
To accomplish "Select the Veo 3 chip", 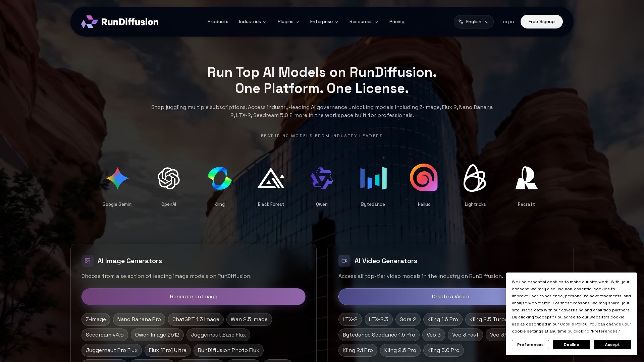I will tap(434, 335).
